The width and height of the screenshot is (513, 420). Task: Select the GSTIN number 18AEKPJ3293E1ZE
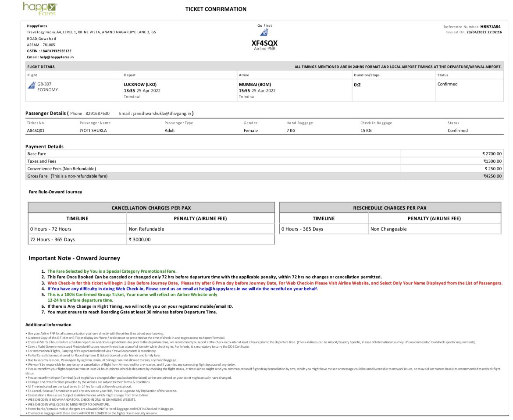point(56,51)
